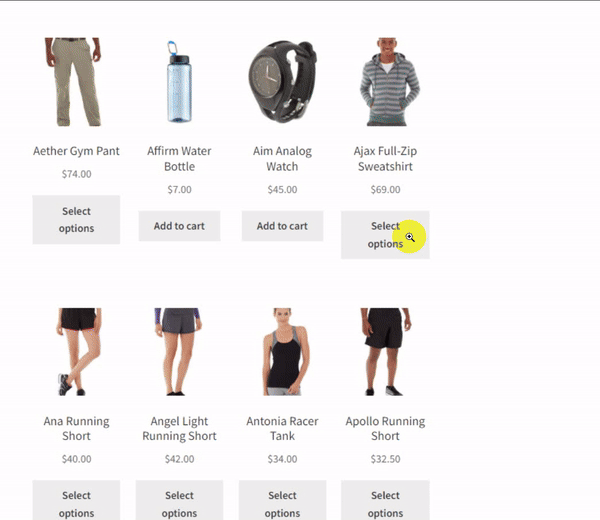Open the Antonia Racer Tank image

click(x=282, y=352)
